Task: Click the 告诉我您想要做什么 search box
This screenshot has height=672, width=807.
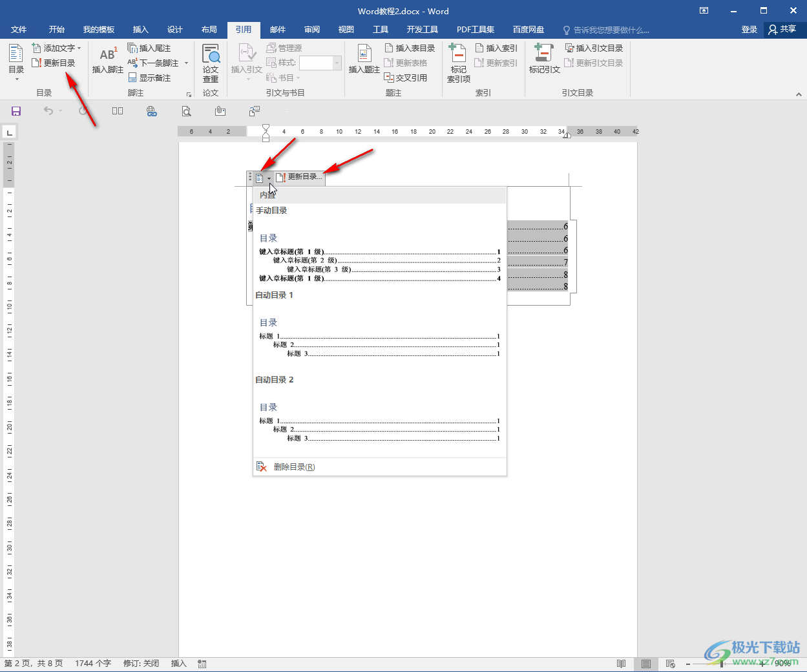Action: coord(606,30)
